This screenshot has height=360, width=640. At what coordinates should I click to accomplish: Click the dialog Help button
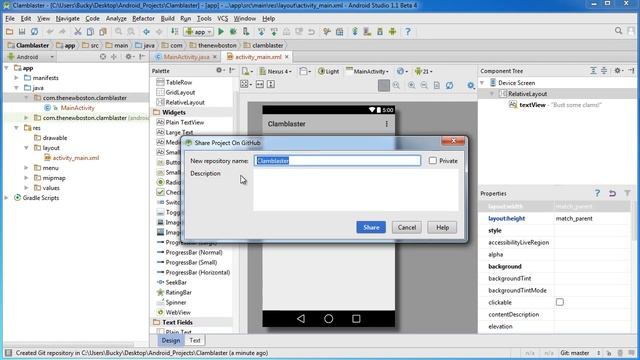[x=442, y=227]
